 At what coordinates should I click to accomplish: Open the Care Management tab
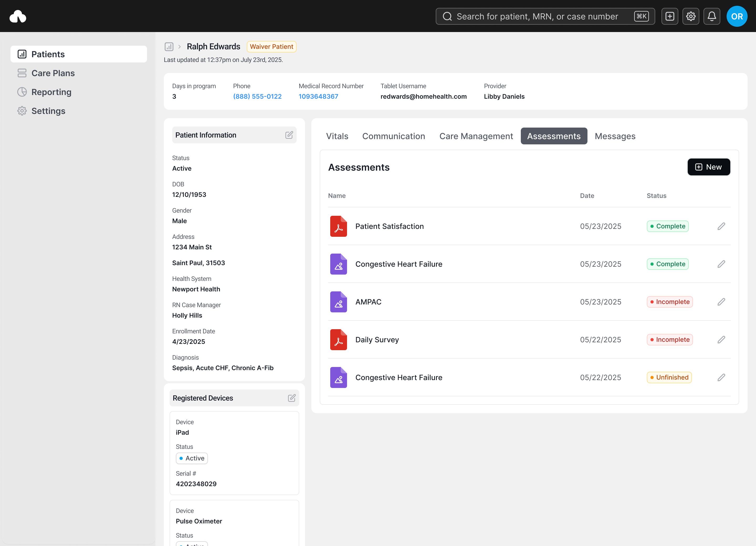[x=476, y=136]
